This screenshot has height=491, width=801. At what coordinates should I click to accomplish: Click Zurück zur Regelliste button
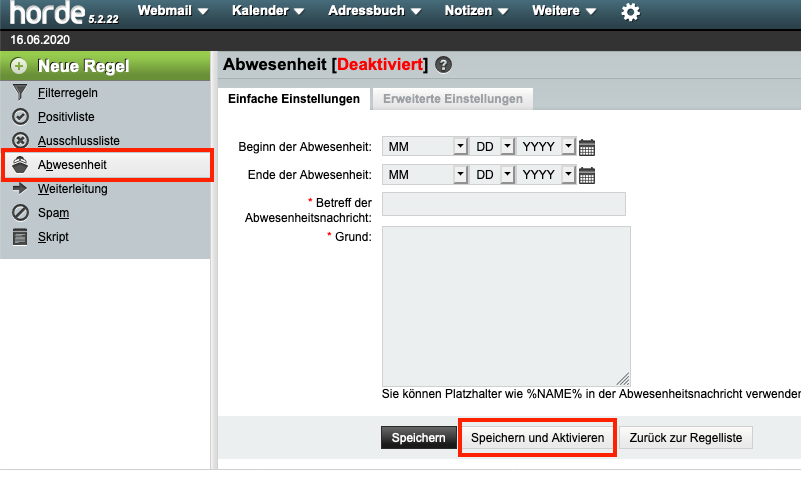click(x=685, y=438)
